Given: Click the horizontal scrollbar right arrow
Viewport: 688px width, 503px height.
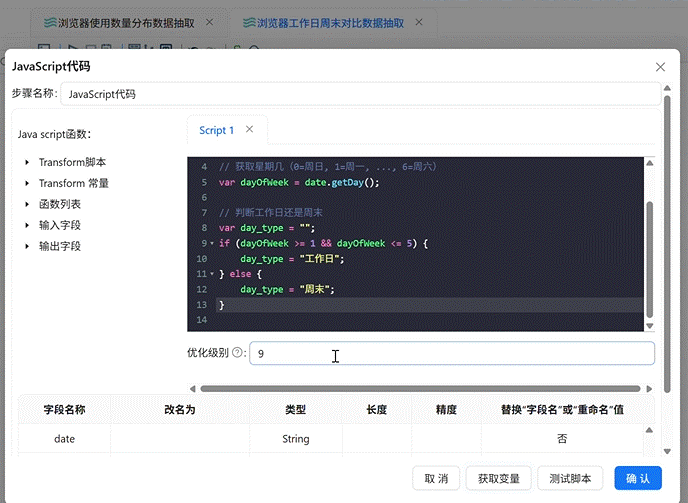Looking at the screenshot, I should [649, 389].
